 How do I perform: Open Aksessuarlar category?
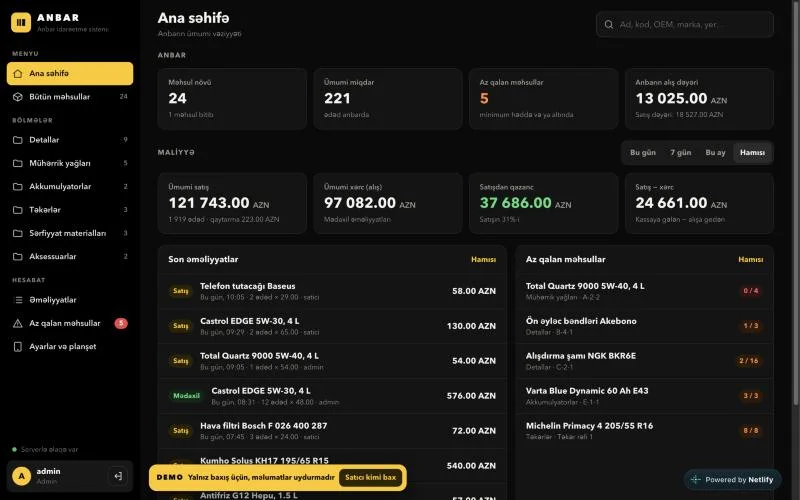point(70,257)
